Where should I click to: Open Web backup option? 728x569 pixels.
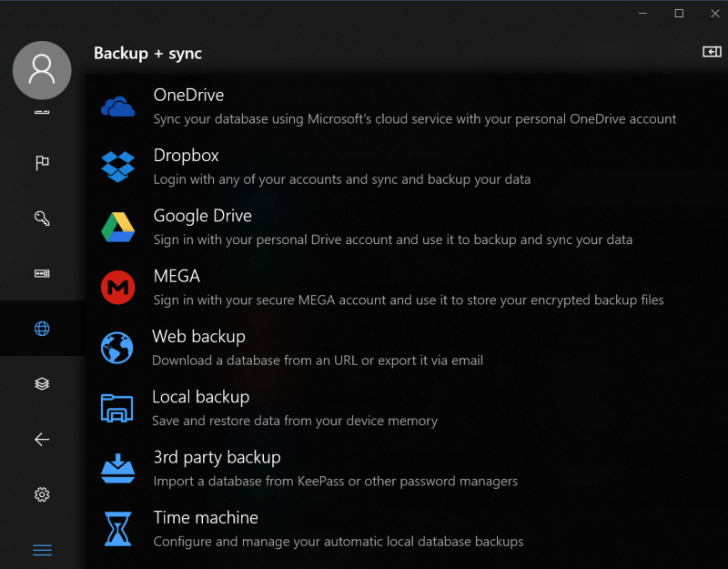point(407,348)
